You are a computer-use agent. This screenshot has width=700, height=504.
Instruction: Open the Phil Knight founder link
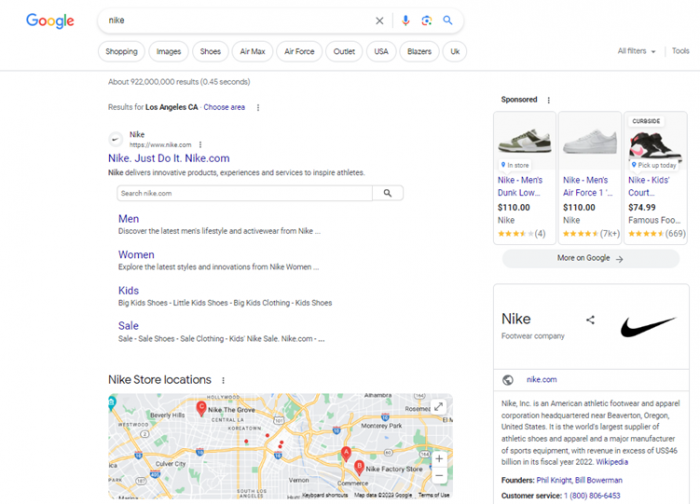[554, 480]
